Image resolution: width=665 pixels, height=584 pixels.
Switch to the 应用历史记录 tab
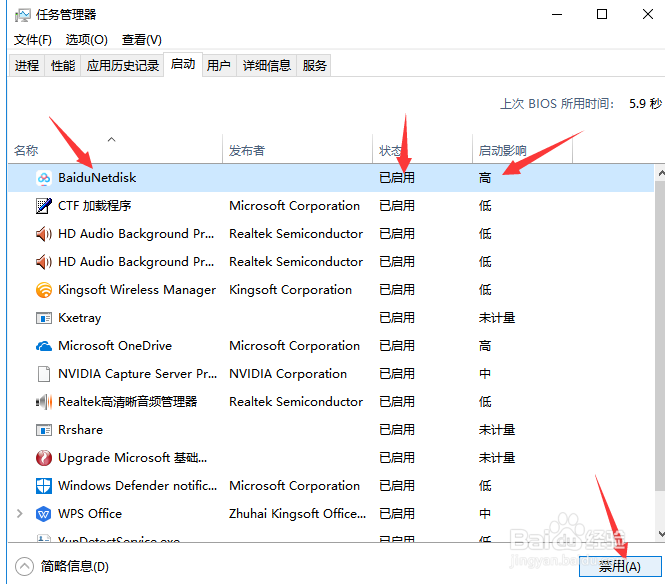point(123,66)
